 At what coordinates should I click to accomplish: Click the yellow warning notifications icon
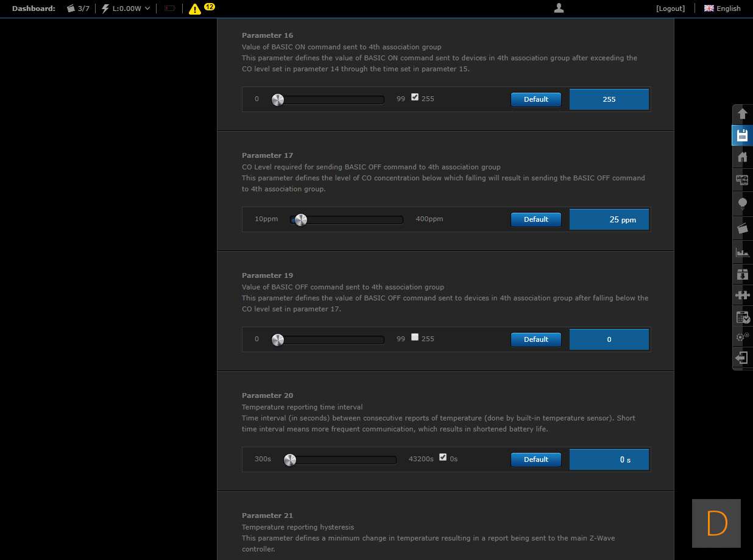coord(194,9)
